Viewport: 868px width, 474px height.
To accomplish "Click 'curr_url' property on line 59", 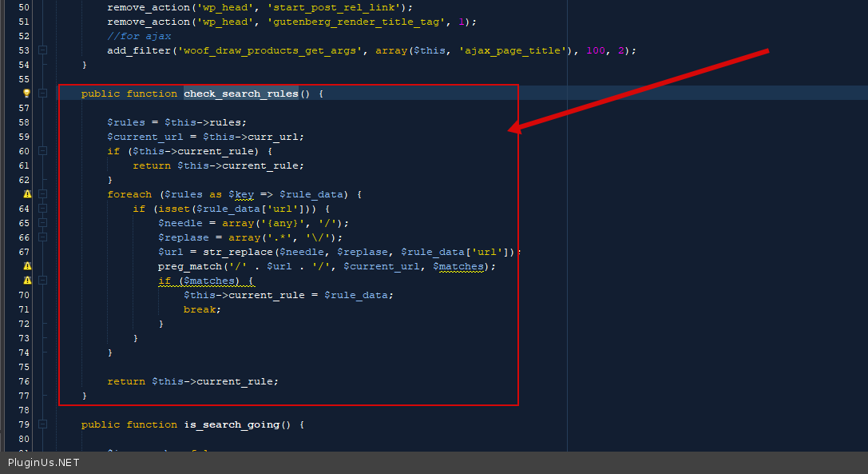I will (273, 137).
